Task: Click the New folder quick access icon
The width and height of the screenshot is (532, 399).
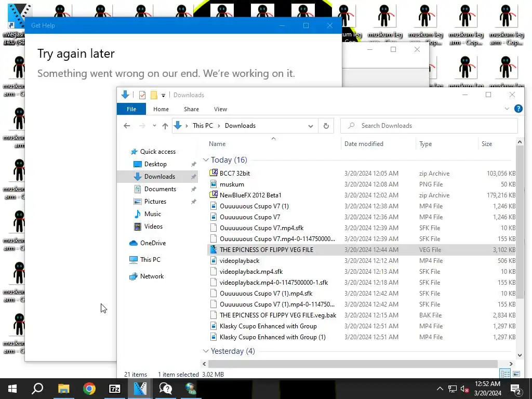Action: [x=154, y=95]
